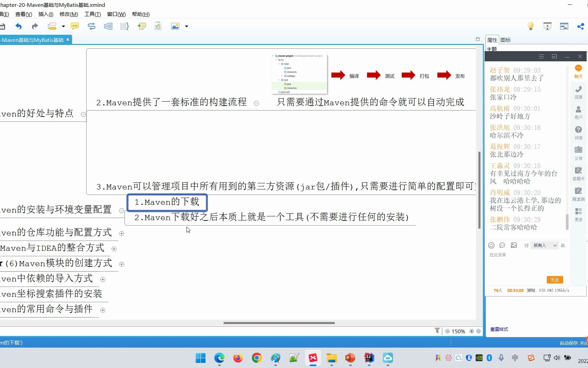Image resolution: width=588 pixels, height=368 pixels.
Task: Open the Firefox icon in the taskbar
Action: click(238, 358)
